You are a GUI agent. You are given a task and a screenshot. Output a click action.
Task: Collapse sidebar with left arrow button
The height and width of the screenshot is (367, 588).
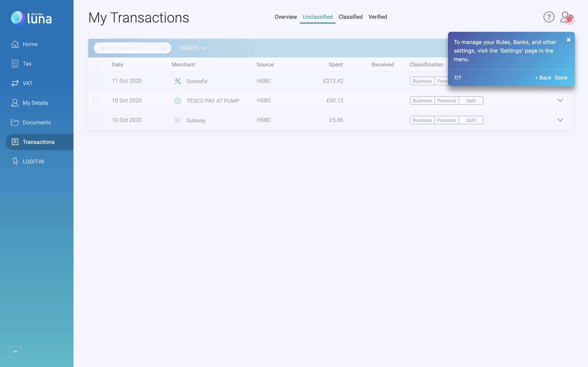(16, 352)
